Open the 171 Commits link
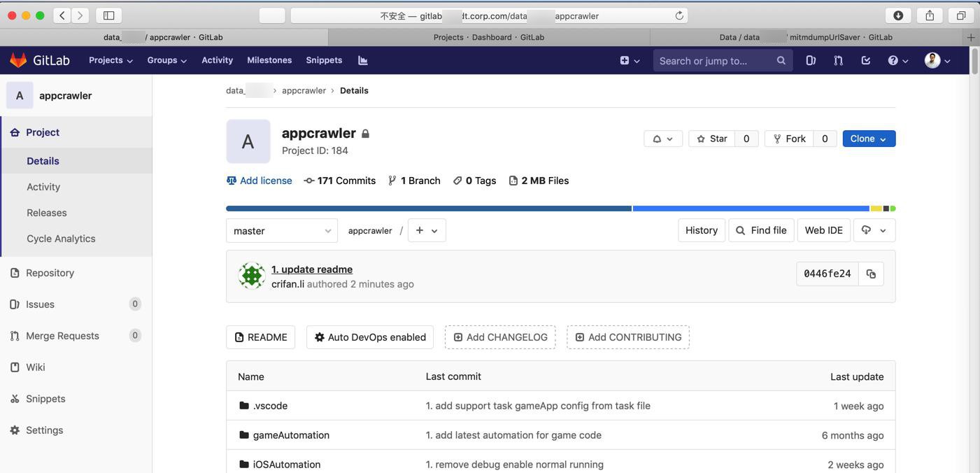 click(x=340, y=181)
